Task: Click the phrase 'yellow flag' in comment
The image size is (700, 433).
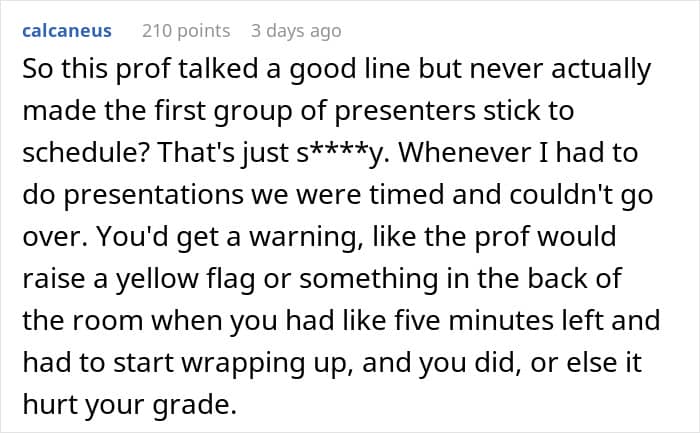Action: pyautogui.click(x=186, y=279)
